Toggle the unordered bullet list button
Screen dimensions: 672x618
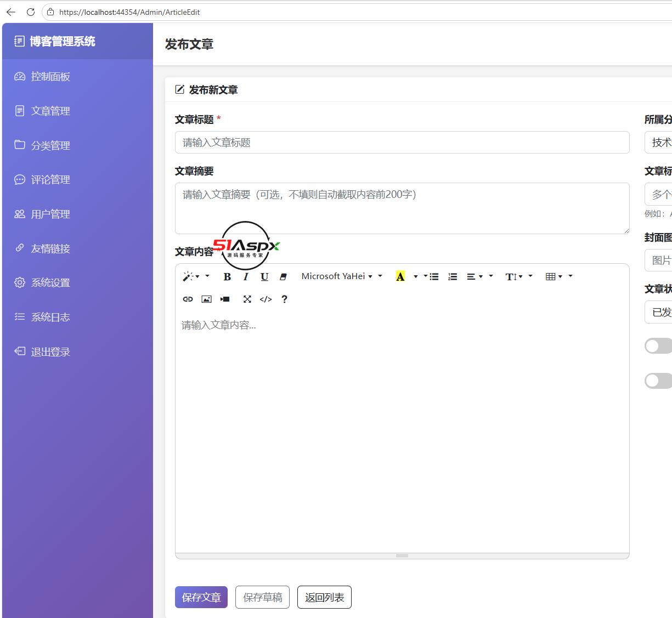434,277
